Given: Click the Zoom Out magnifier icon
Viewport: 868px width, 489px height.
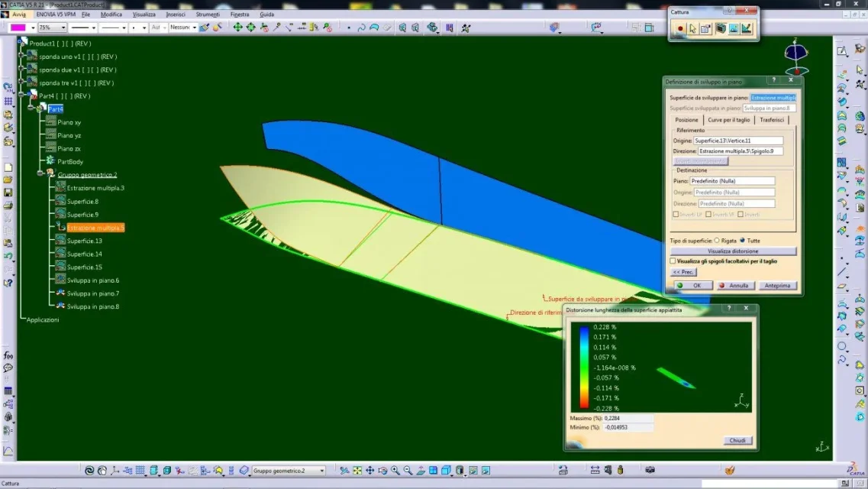Looking at the screenshot, I should [407, 471].
